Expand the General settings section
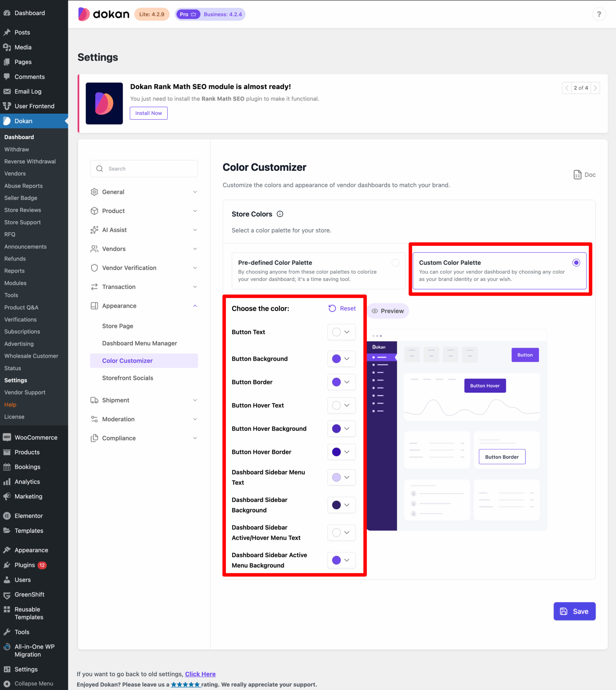Viewport: 616px width, 690px height. [195, 192]
